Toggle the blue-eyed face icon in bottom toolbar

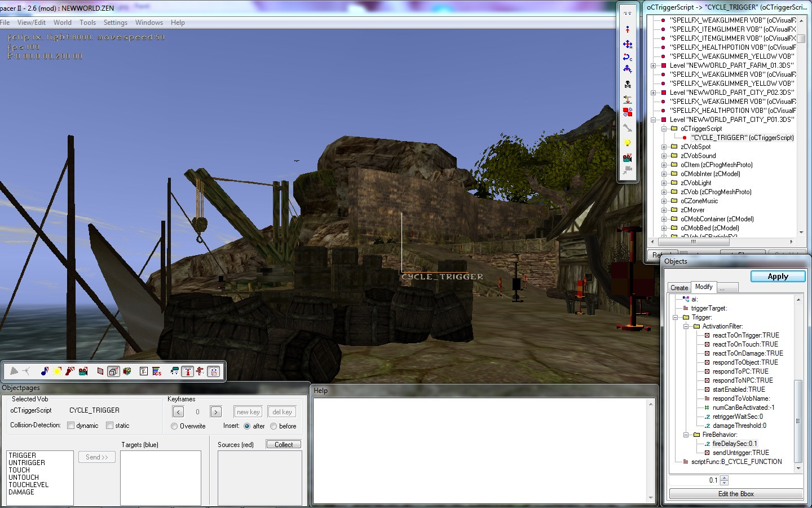214,371
